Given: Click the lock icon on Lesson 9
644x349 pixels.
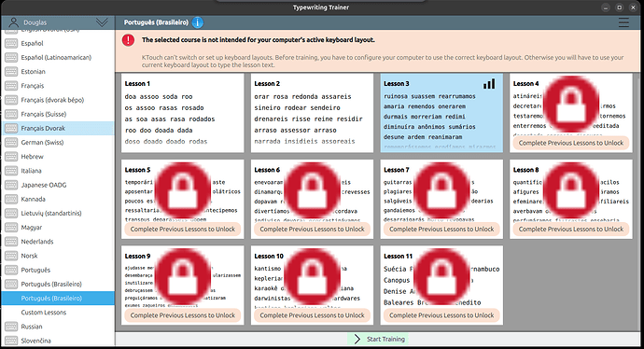Looking at the screenshot, I should click(183, 277).
